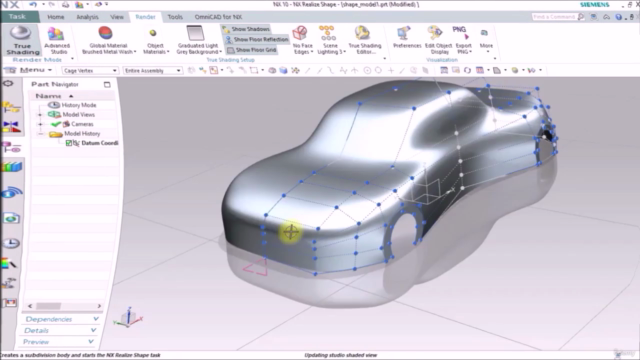640x360 pixels.
Task: Open Process Studio sidebar icon
Action: (10, 283)
